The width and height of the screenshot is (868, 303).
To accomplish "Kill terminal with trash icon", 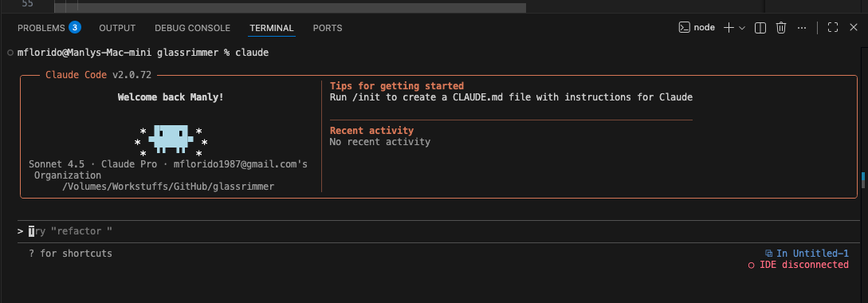I will pyautogui.click(x=781, y=28).
